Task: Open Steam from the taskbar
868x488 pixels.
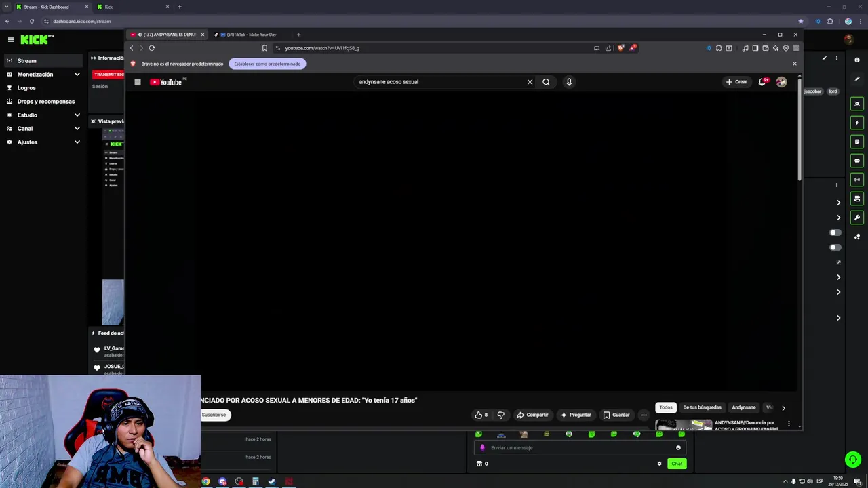Action: [x=272, y=482]
